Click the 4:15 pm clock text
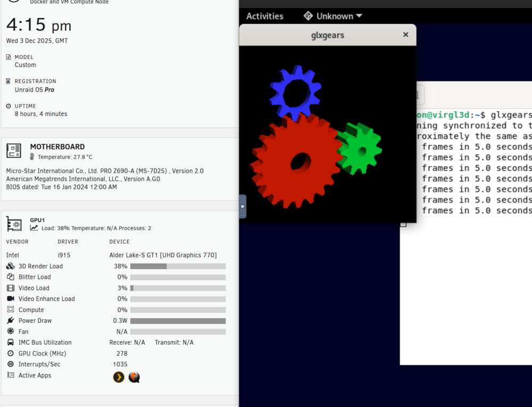 coord(39,25)
